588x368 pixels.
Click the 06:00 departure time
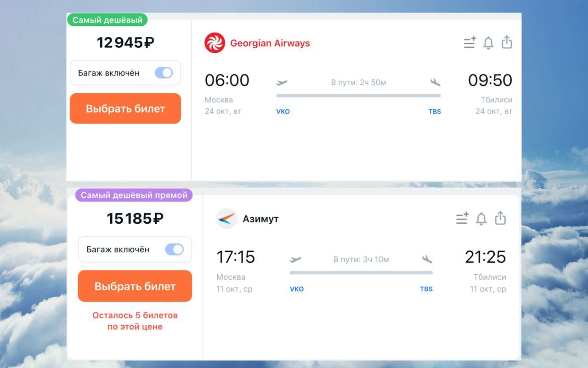click(227, 80)
